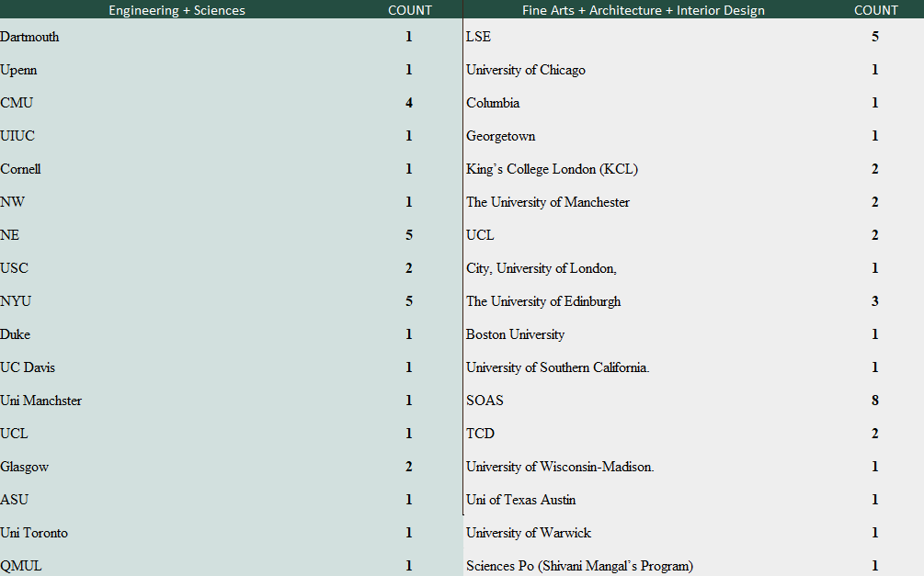This screenshot has width=924, height=576.
Task: Select the count value 5 in the NYU row
Action: pyautogui.click(x=409, y=301)
